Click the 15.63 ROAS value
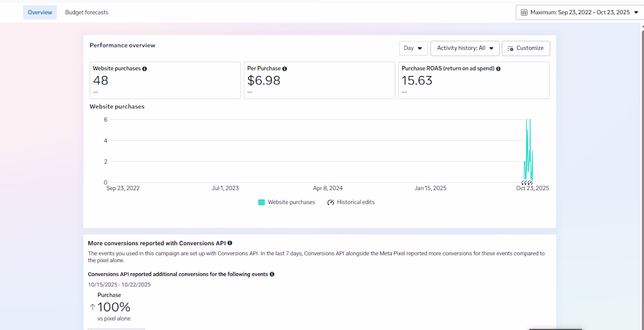Viewport: 644px width, 330px height. [417, 80]
